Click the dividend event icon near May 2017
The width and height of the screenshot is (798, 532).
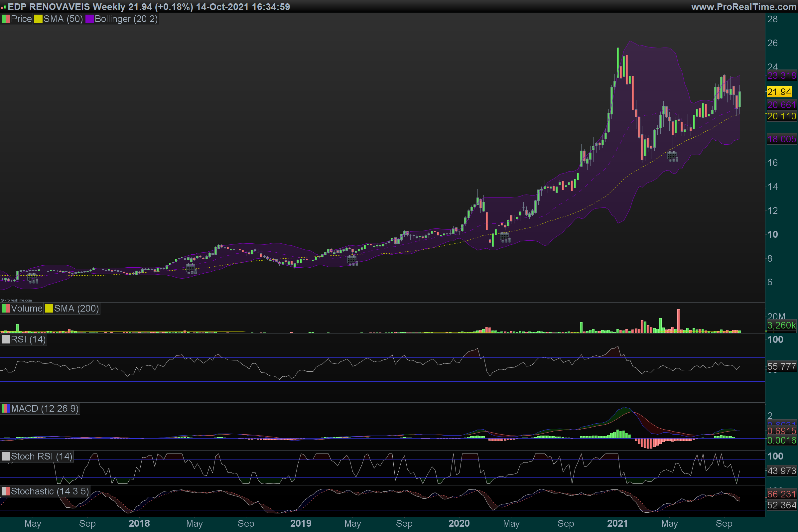click(x=33, y=278)
